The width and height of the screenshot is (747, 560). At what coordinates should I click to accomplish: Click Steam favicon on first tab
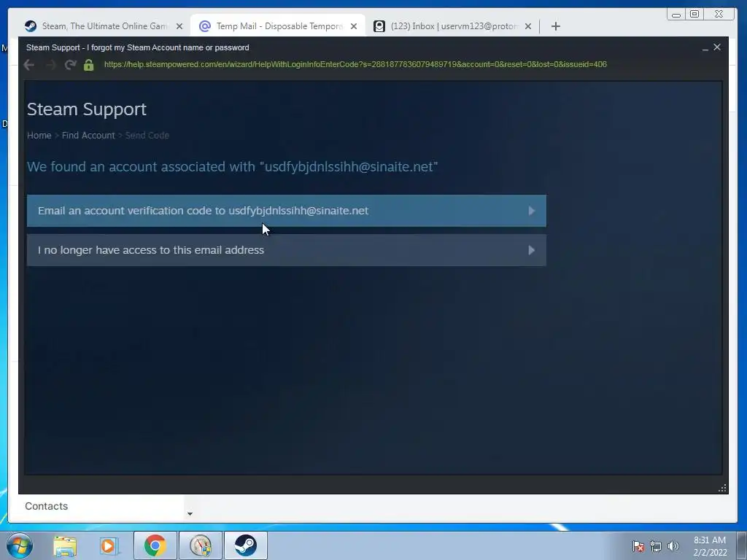coord(31,26)
